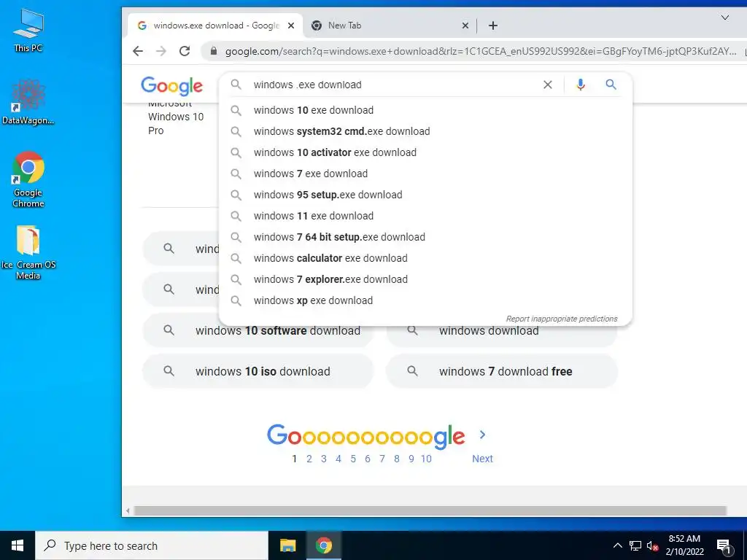Click the blue magnifier search button
Viewport: 747px width, 560px height.
coord(611,85)
